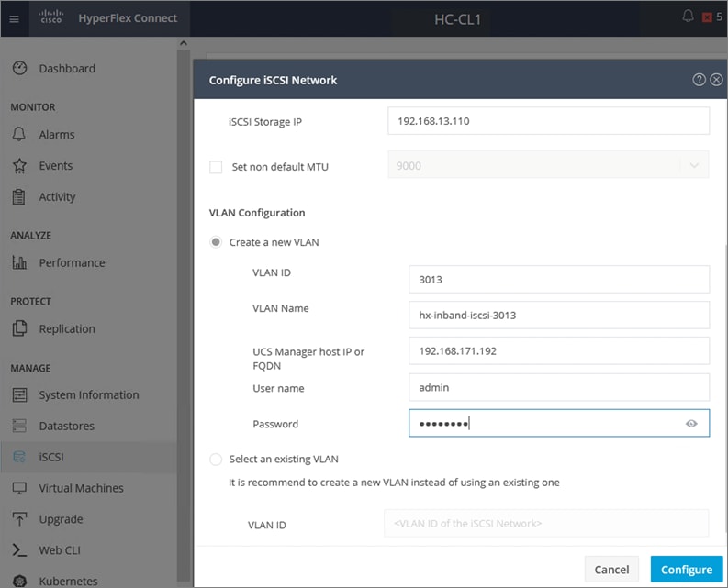Viewport: 728px width, 588px height.
Task: Show password with the eye icon
Action: 691,423
